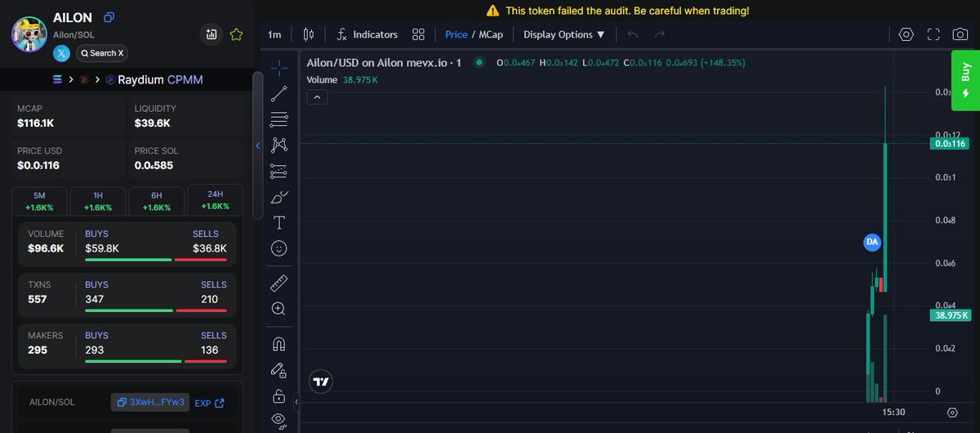Click the LIQUIDITY $39.6K value
Viewport: 980px width, 433px height.
(153, 123)
